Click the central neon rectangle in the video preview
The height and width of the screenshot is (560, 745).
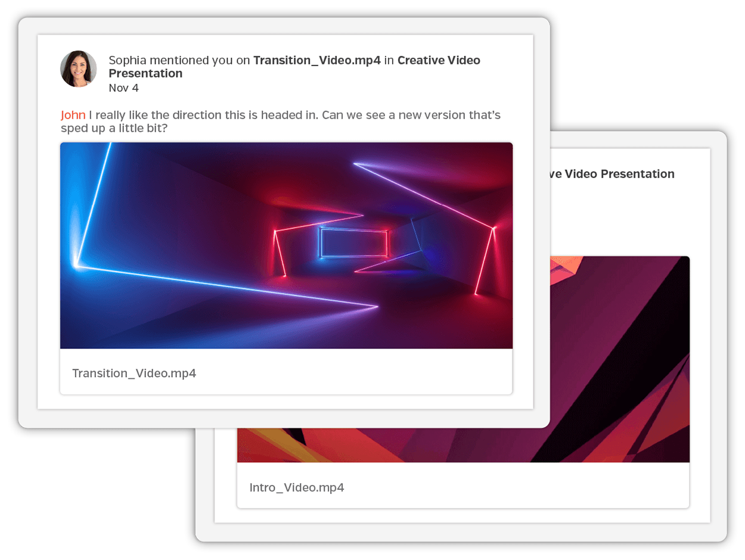(353, 242)
